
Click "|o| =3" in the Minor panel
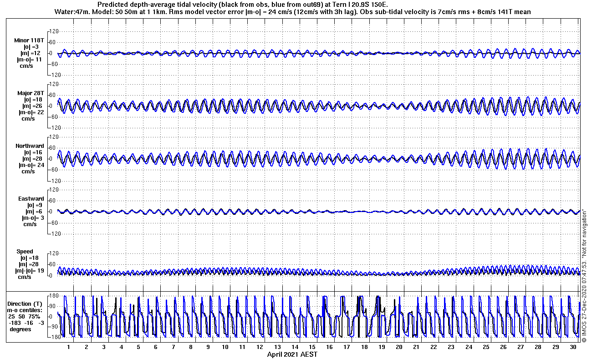31,47
